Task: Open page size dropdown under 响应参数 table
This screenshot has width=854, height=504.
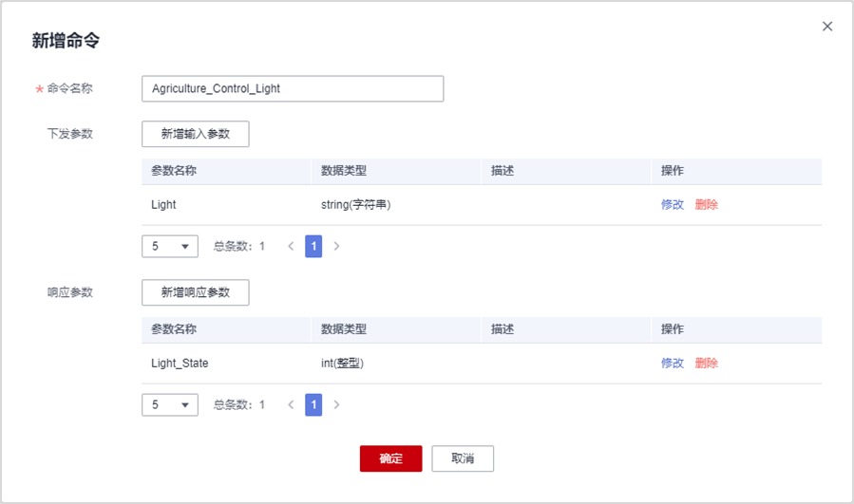Action: coord(170,405)
